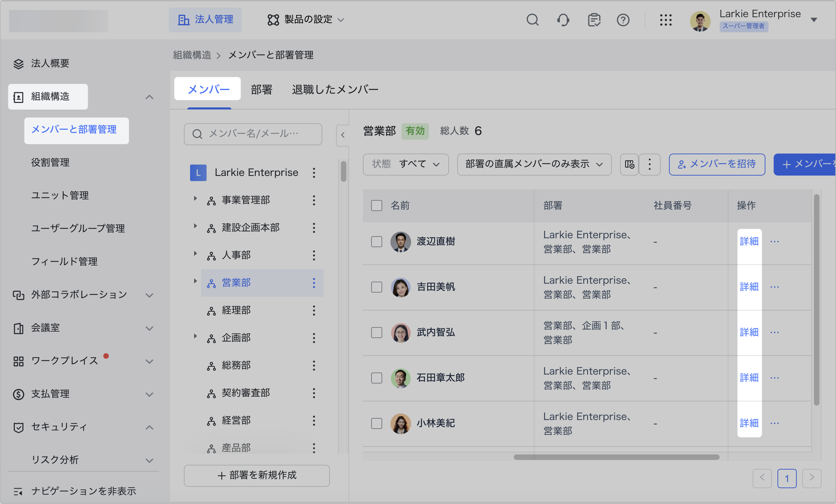Open three-dot menu for 営業部 department
Image resolution: width=836 pixels, height=504 pixels.
[314, 283]
